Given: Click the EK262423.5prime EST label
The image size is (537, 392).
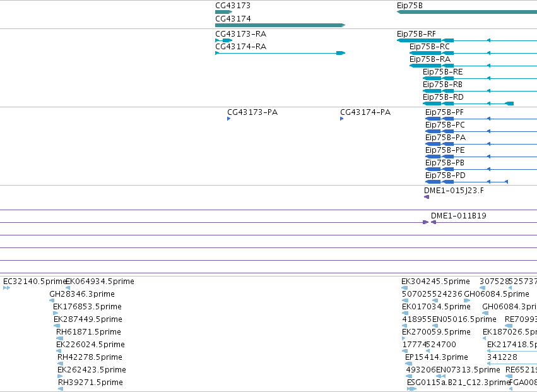Looking at the screenshot, I should click(x=91, y=370).
